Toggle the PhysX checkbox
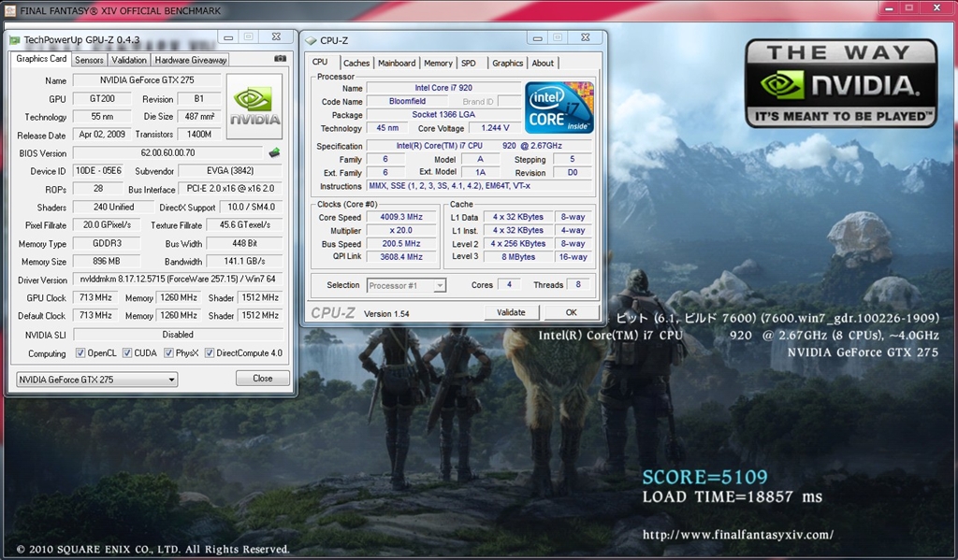The image size is (958, 560). coord(168,353)
